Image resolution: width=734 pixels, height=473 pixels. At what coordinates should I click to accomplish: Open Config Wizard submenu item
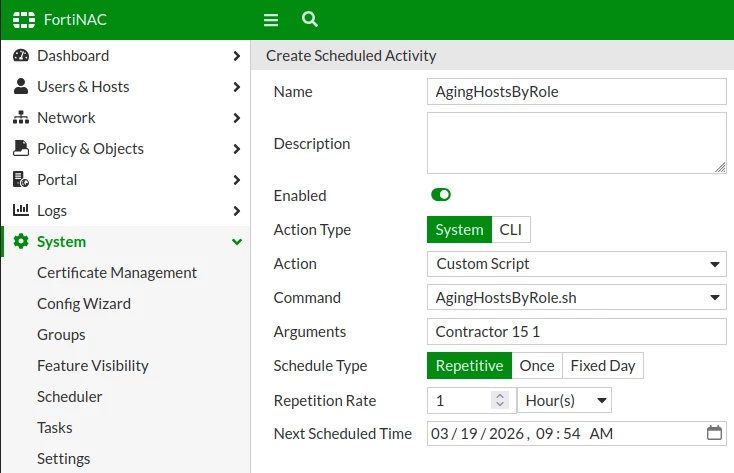(84, 303)
